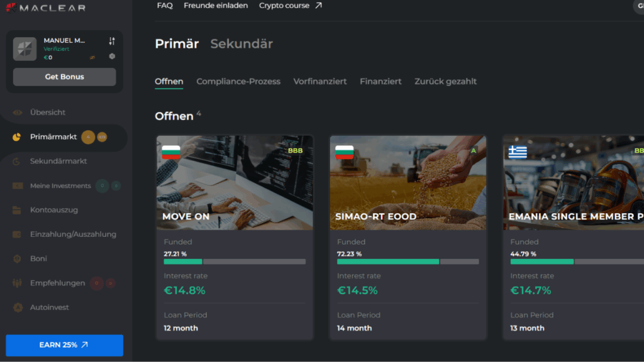
Task: Click the Maclear logo
Action: pyautogui.click(x=45, y=8)
